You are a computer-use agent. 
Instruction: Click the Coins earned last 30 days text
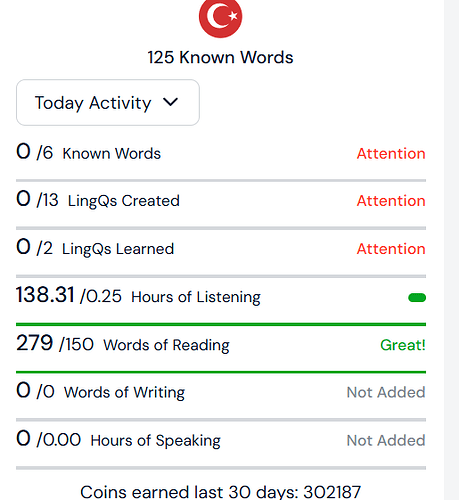point(220,492)
